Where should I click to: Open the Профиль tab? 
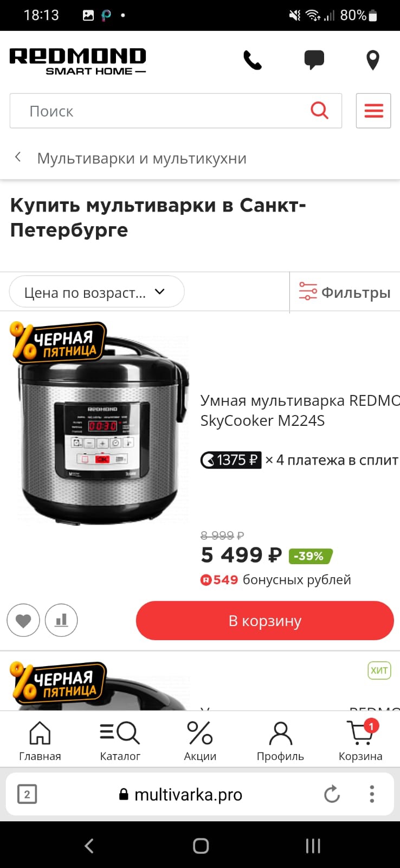[280, 741]
